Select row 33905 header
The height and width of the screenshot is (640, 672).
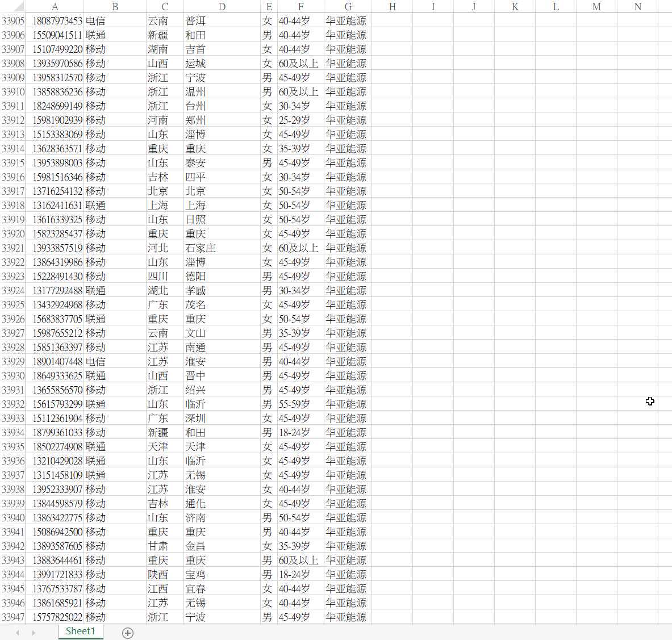13,20
